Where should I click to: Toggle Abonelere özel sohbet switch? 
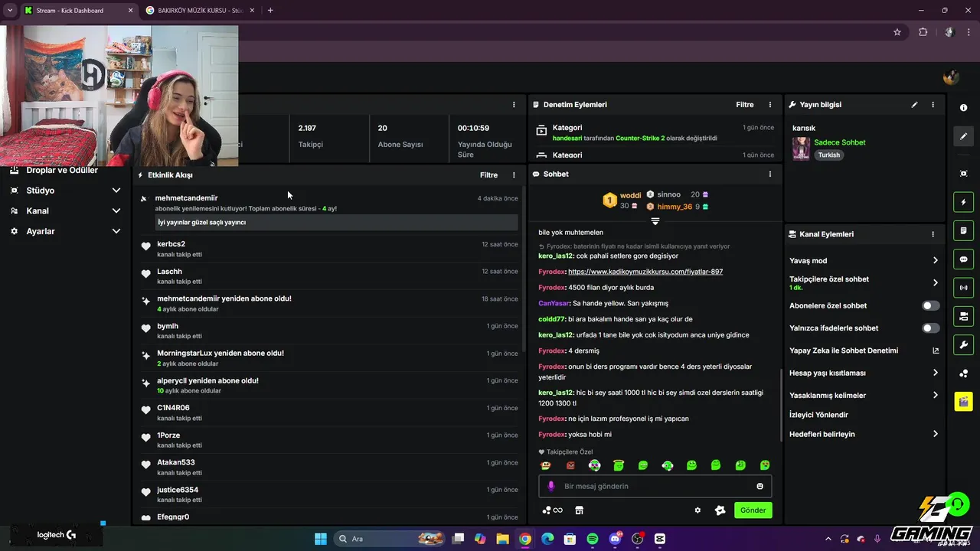pos(930,305)
